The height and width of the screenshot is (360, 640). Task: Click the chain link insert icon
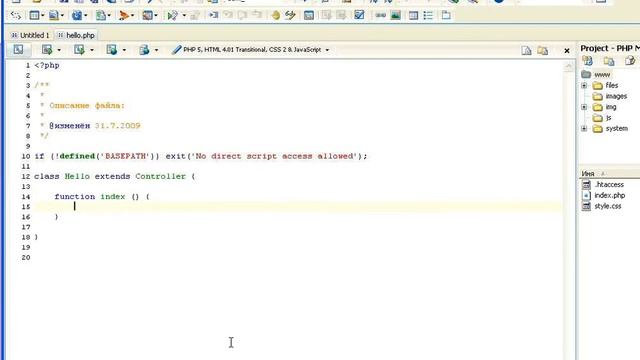380,16
